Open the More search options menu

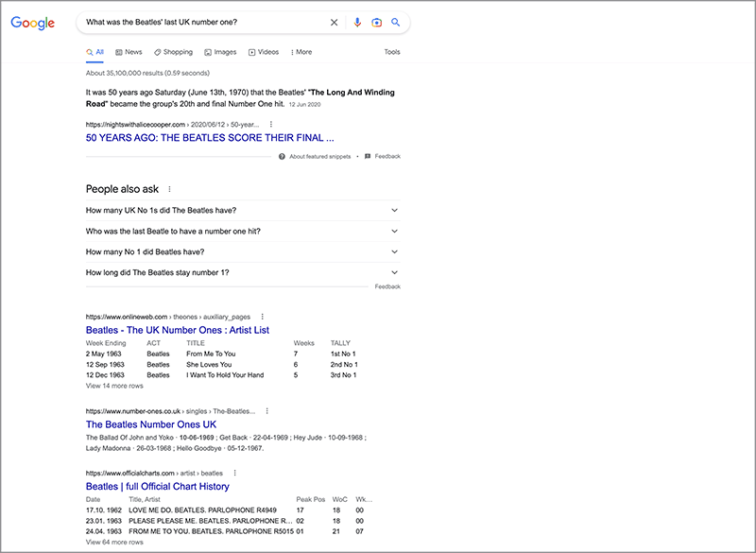pyautogui.click(x=301, y=52)
